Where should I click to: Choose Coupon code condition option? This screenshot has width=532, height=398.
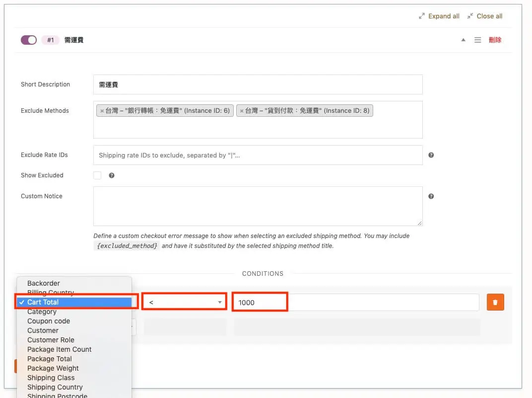pos(74,321)
